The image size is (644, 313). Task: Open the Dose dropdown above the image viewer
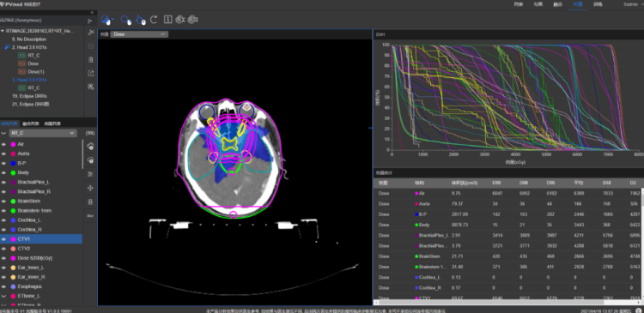click(139, 34)
